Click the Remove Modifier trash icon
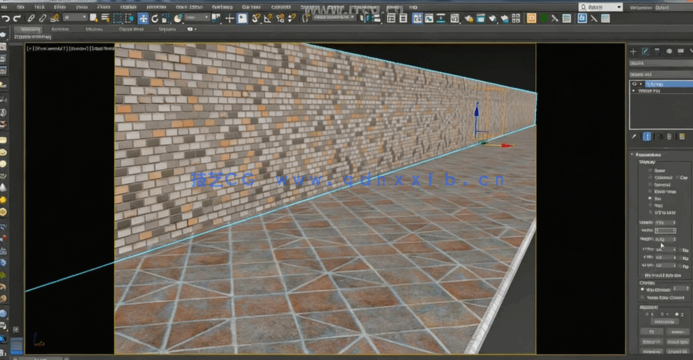The image size is (693, 360). tap(670, 137)
